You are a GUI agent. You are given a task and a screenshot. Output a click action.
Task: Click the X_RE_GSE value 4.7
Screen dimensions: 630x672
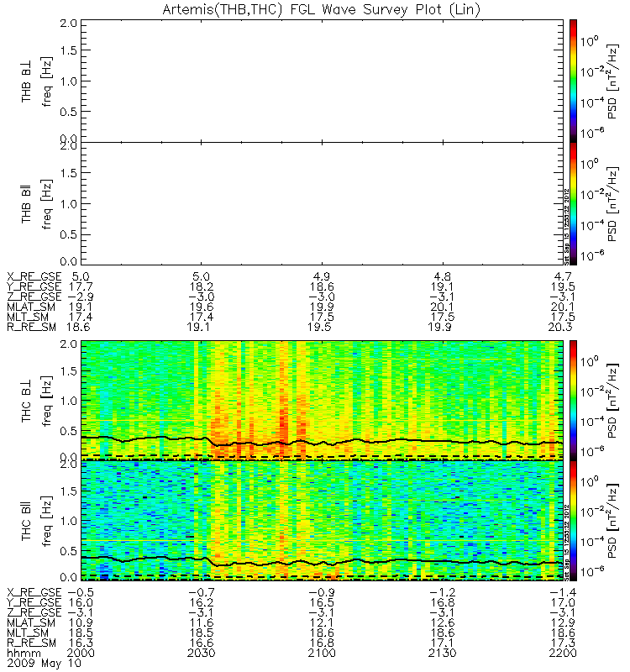(x=563, y=276)
